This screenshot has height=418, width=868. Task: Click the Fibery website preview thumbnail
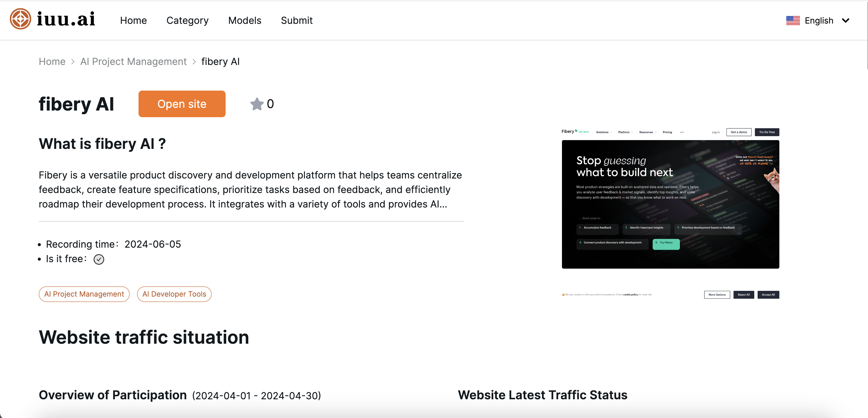tap(670, 204)
